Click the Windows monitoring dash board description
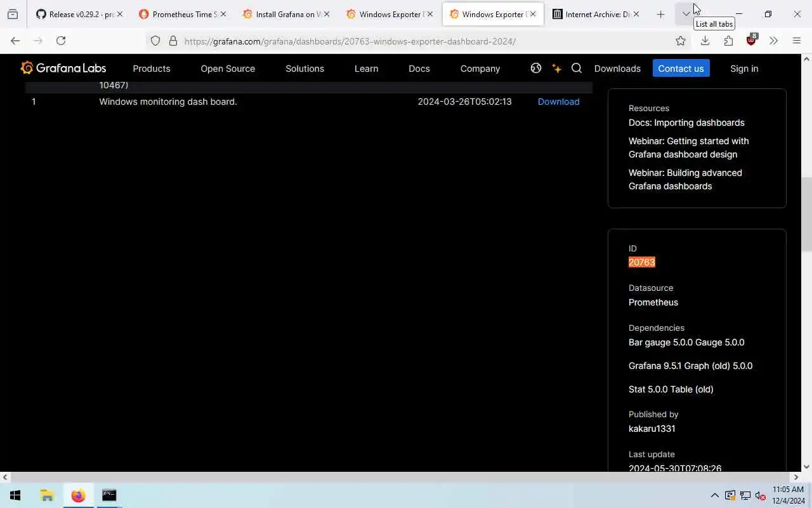Screen dimensions: 812x508 [168, 102]
